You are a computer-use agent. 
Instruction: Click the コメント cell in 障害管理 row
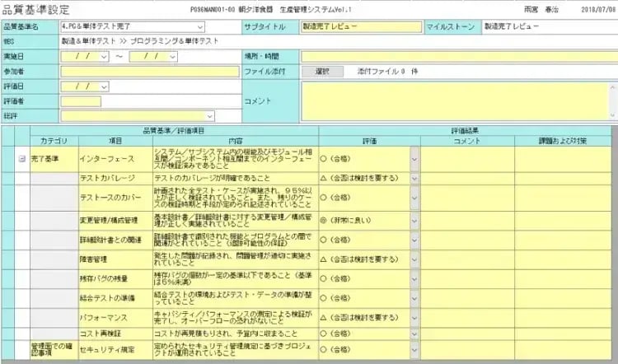466,259
